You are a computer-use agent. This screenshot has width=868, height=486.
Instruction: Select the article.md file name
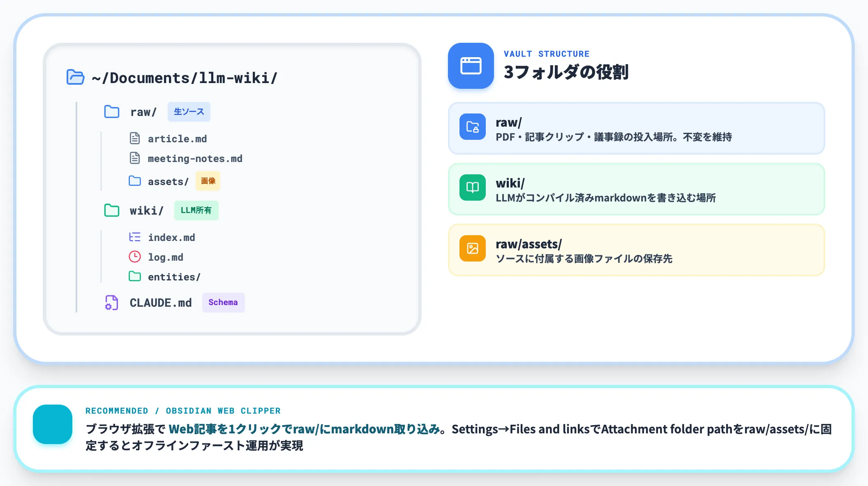[177, 139]
